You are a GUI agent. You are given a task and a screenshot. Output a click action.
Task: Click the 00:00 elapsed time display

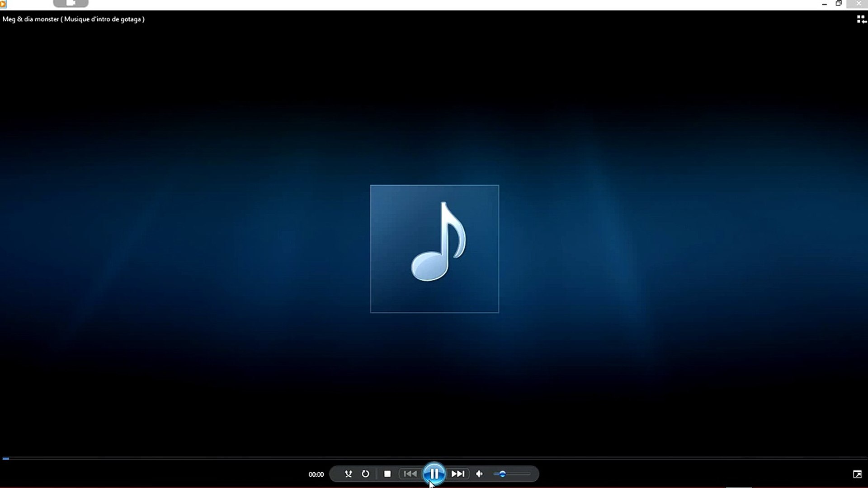(x=316, y=474)
